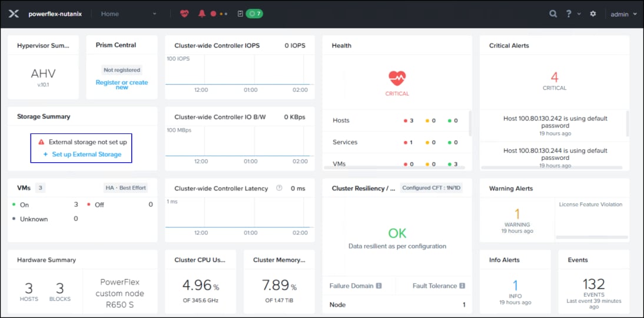The image size is (644, 318).
Task: Click the red critical alert dot in header
Action: click(213, 14)
